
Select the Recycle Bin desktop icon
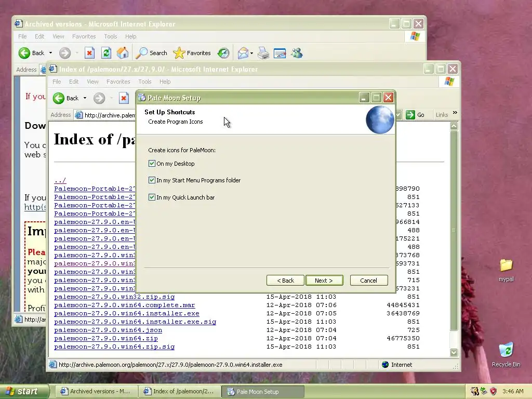pyautogui.click(x=506, y=354)
